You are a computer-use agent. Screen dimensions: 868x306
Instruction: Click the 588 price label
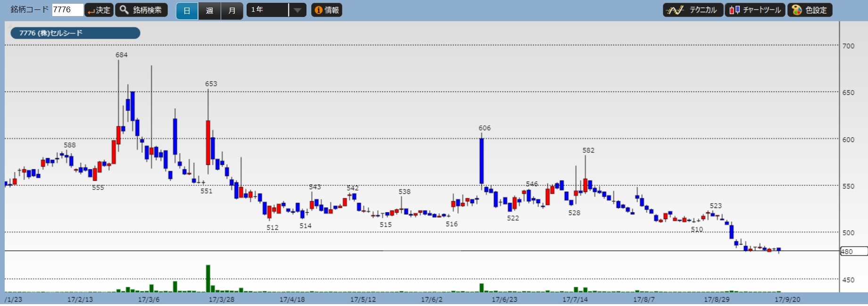pyautogui.click(x=70, y=145)
